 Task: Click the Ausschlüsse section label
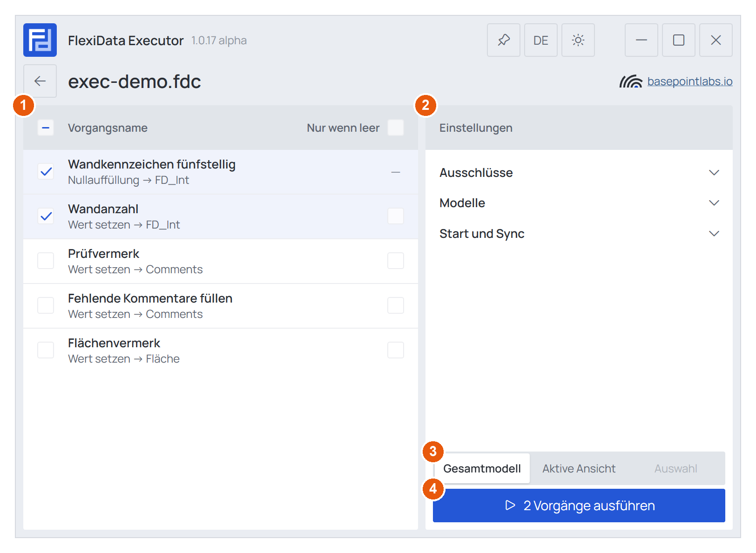[476, 173]
